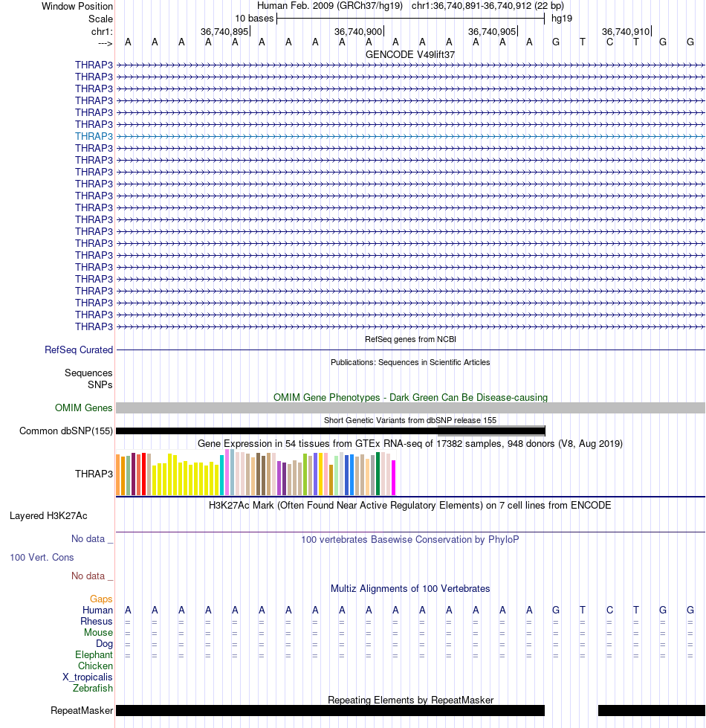Select the Human species label
Image resolution: width=706 pixels, height=728 pixels.
pyautogui.click(x=97, y=610)
